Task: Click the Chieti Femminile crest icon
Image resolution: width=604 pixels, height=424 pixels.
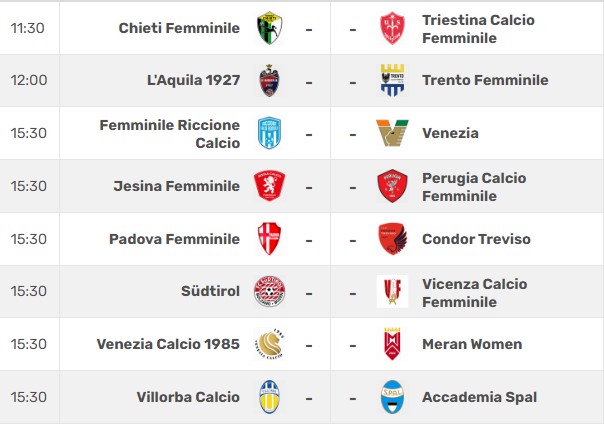Action: pos(270,28)
